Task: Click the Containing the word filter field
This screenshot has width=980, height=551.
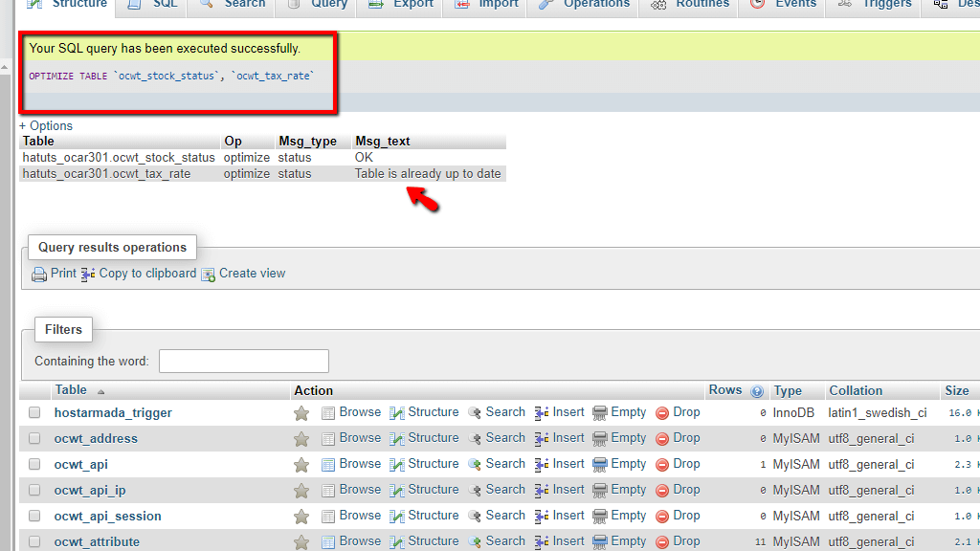Action: click(244, 361)
